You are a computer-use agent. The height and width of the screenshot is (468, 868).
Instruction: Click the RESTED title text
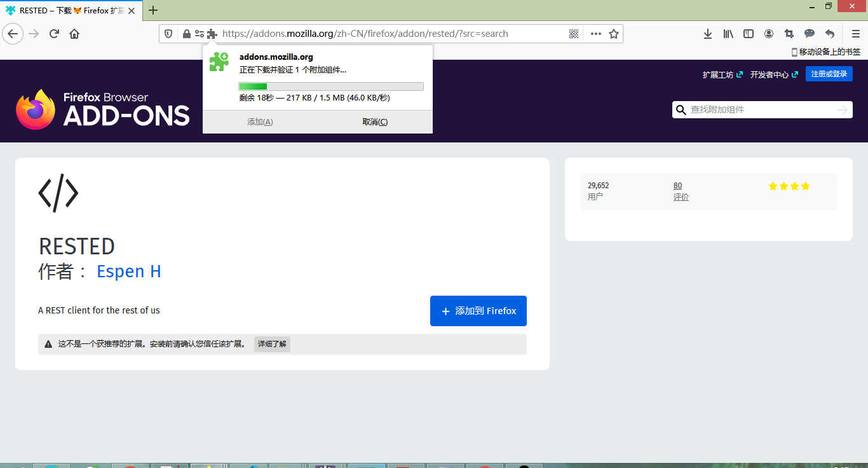pos(77,246)
